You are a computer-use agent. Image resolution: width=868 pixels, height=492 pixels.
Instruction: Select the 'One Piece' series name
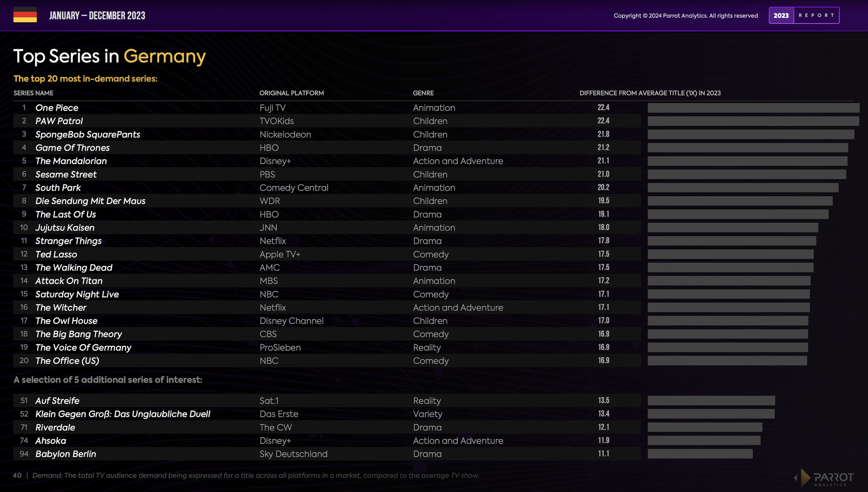coord(57,108)
